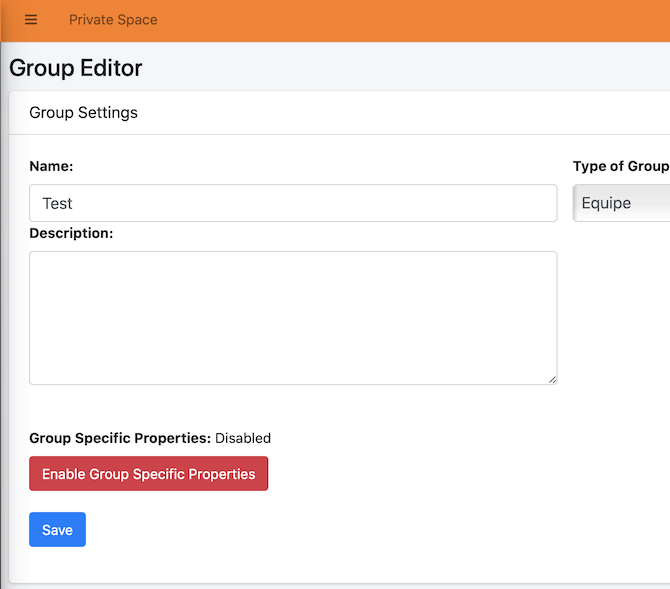Screen dimensions: 670x589
Task: Save the group with the blue button
Action: [x=57, y=530]
